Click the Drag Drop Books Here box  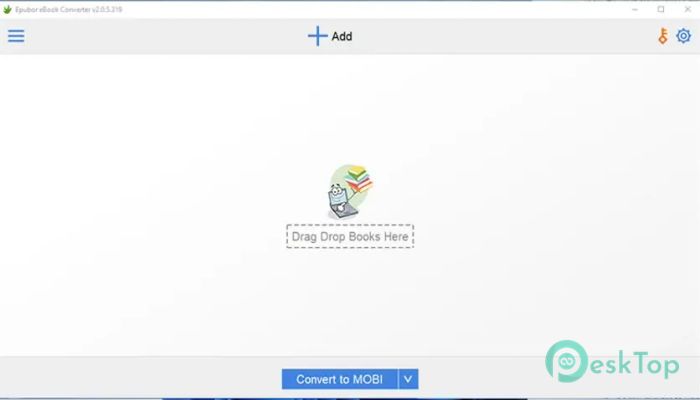[x=349, y=237]
